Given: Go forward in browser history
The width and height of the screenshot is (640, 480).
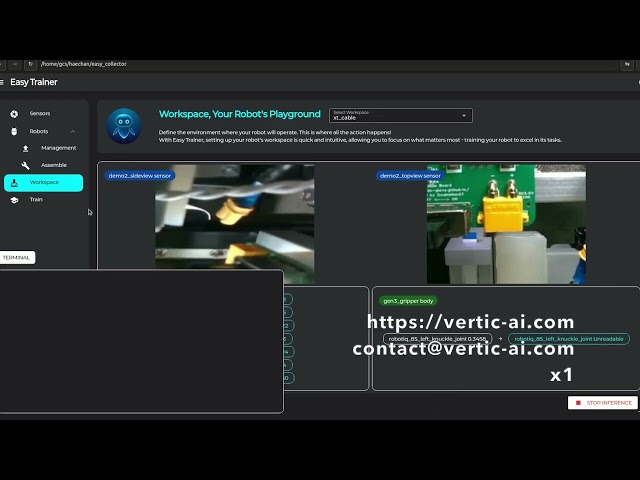Looking at the screenshot, I should tap(15, 64).
